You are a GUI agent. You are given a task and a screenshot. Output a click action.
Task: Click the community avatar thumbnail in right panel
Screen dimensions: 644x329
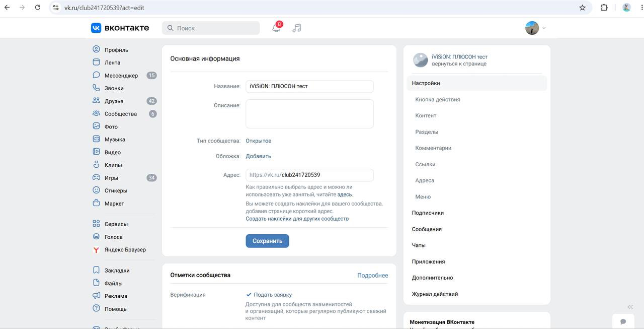coord(420,60)
